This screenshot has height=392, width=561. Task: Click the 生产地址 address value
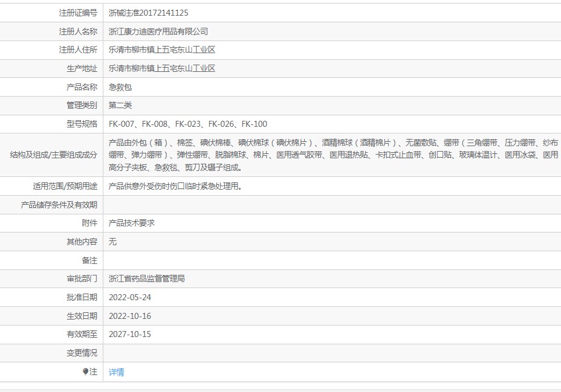point(162,68)
